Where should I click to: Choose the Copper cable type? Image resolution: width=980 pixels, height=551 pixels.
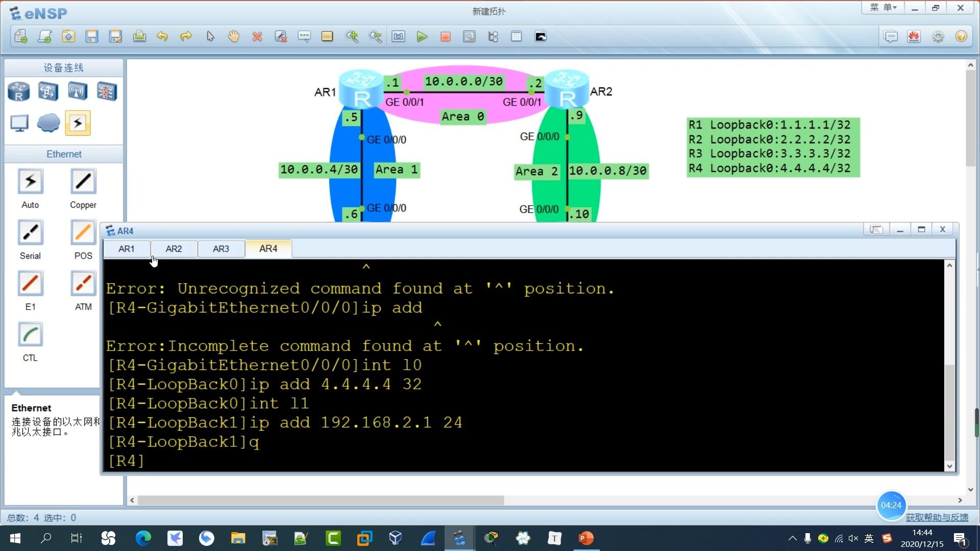click(x=83, y=182)
